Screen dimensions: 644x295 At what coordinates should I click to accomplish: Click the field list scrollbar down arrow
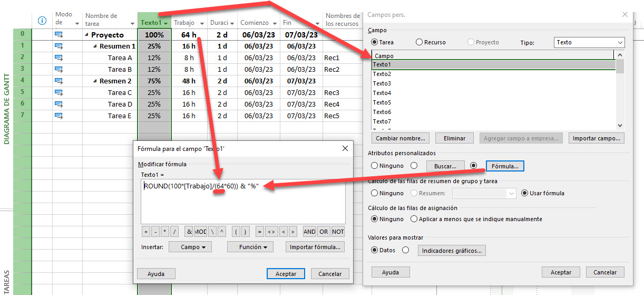pyautogui.click(x=620, y=125)
